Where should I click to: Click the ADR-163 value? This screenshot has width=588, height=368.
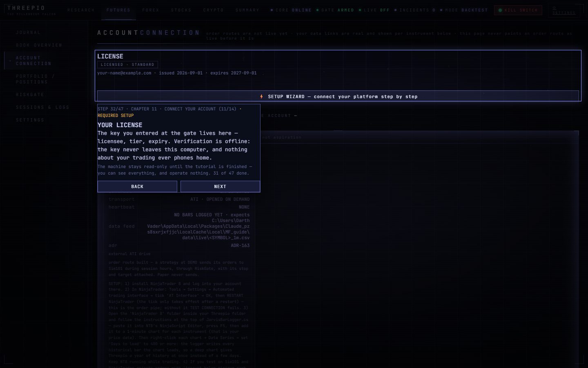click(x=240, y=246)
